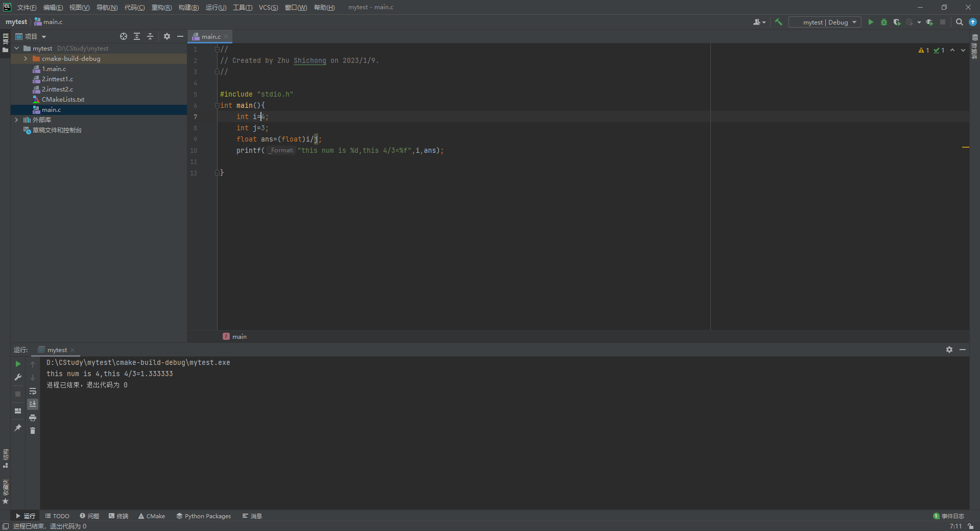Screen dimensions: 980x531
Task: Open CMakeLists.txt in the tree
Action: pos(63,100)
